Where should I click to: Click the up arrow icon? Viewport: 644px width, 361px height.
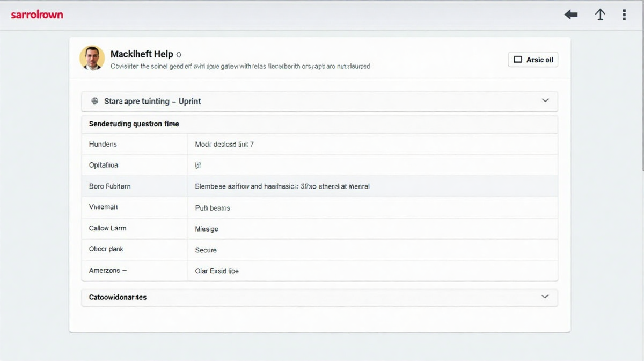coord(600,15)
